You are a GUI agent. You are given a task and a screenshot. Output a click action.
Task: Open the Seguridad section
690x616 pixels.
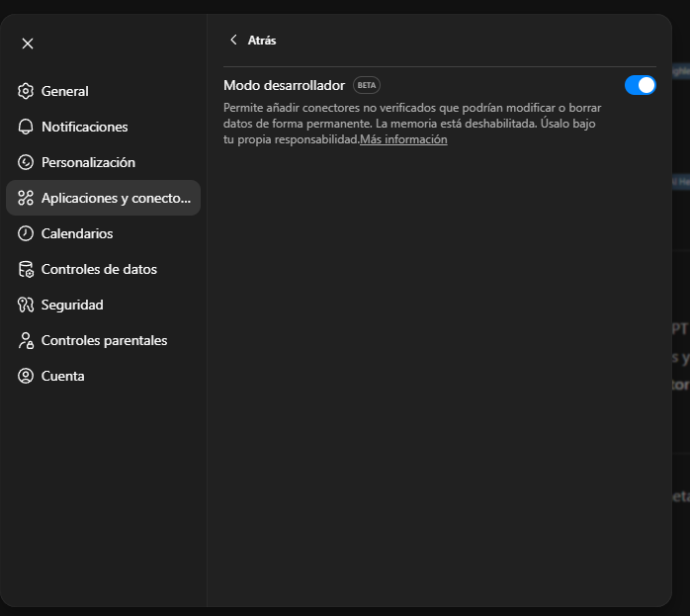click(x=104, y=305)
